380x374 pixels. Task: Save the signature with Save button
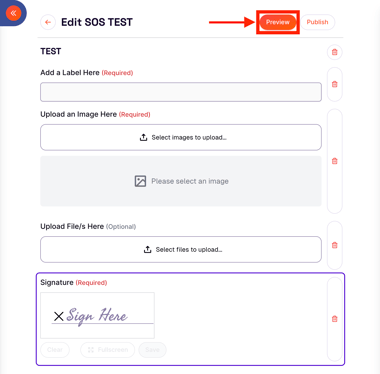pos(152,350)
